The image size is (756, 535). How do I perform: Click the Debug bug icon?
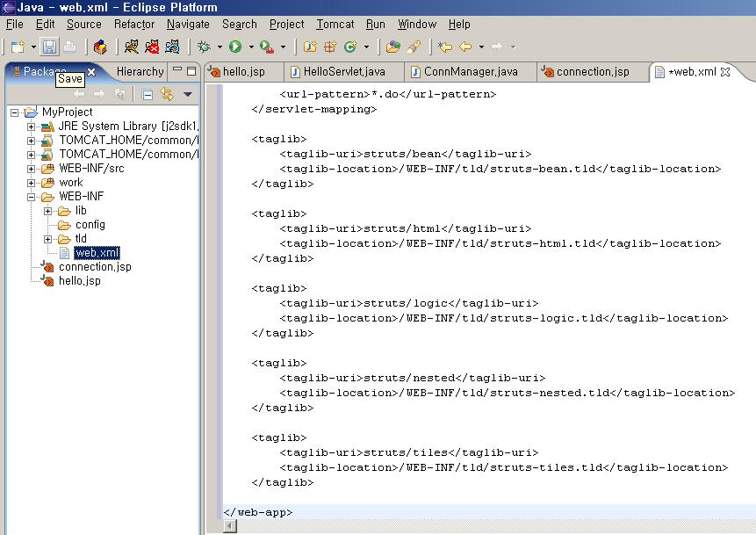point(204,47)
